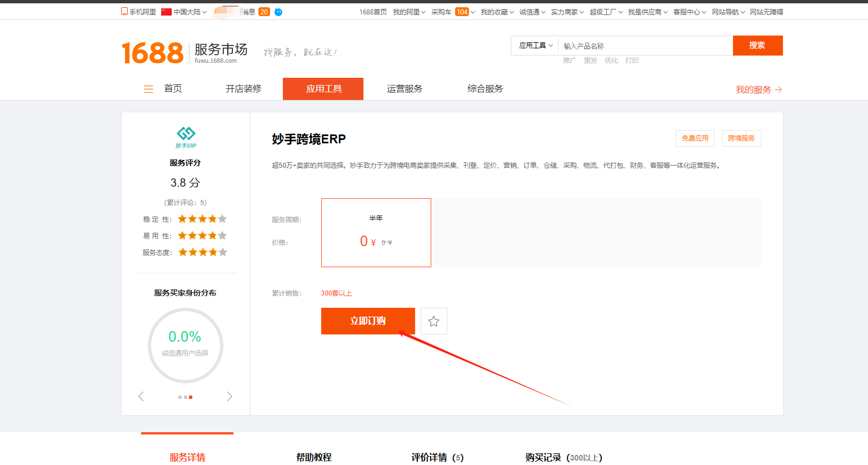This screenshot has height=465, width=868.
Task: Expand the 我是供应商 dropdown
Action: [x=648, y=12]
